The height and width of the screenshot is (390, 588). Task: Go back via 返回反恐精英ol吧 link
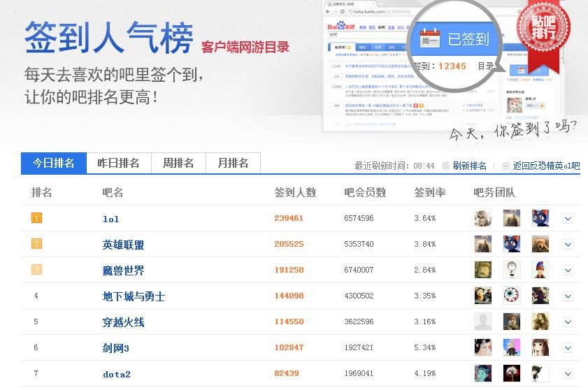[x=546, y=166]
